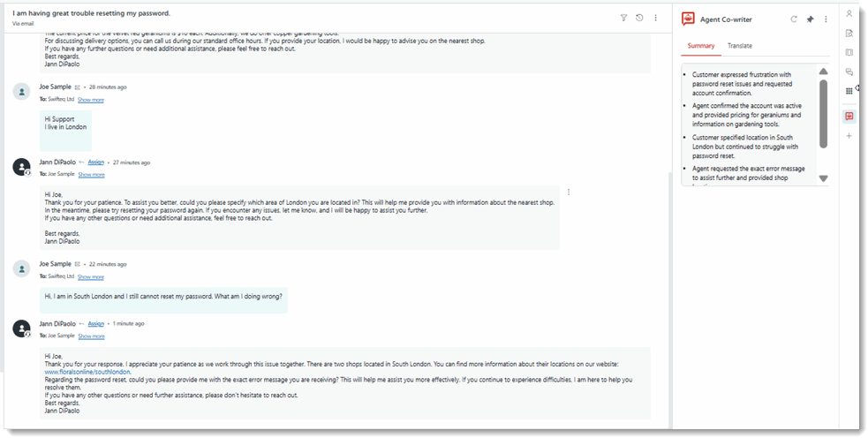
Task: Click email icon beside 28 minutes ago
Action: [x=78, y=87]
